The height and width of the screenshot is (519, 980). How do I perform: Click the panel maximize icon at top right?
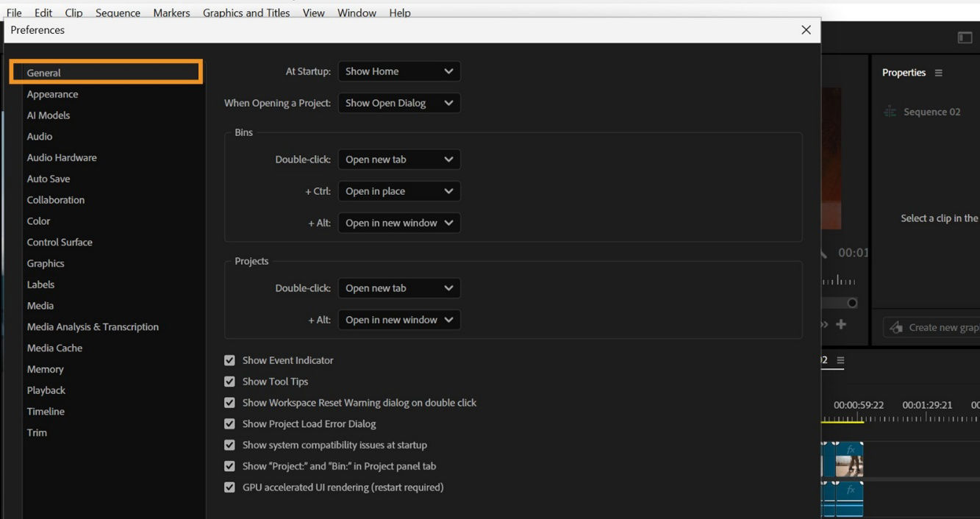pyautogui.click(x=965, y=37)
